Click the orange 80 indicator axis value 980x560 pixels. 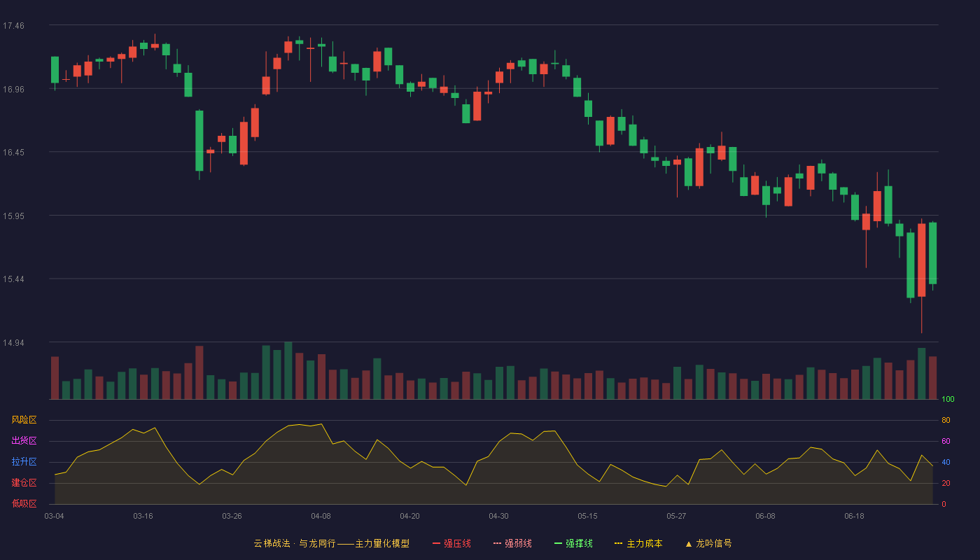click(x=946, y=420)
